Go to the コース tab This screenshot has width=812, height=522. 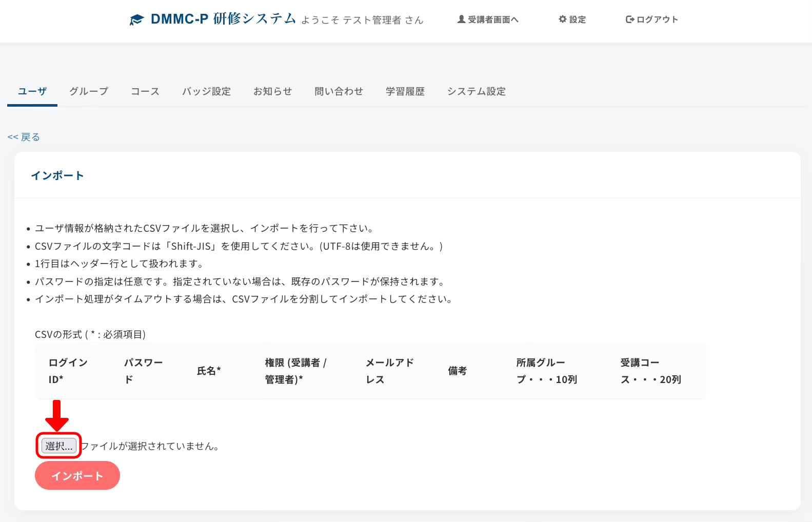145,91
